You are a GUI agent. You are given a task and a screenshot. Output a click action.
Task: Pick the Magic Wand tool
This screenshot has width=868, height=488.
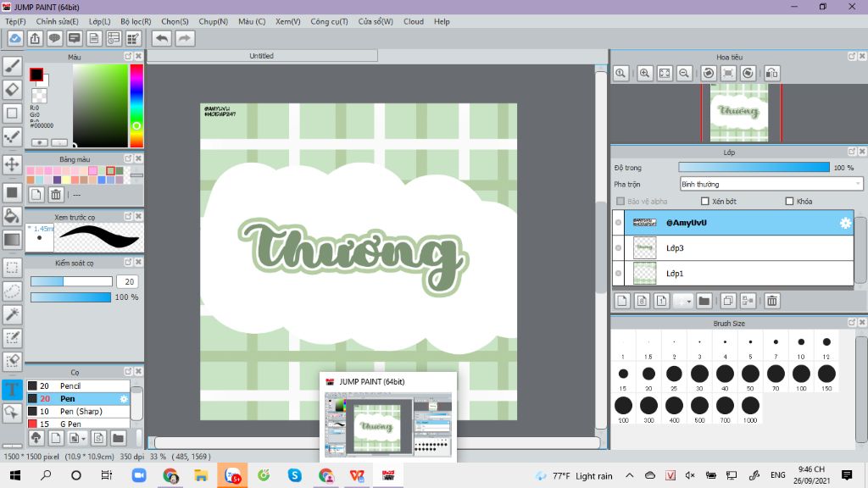coord(12,314)
